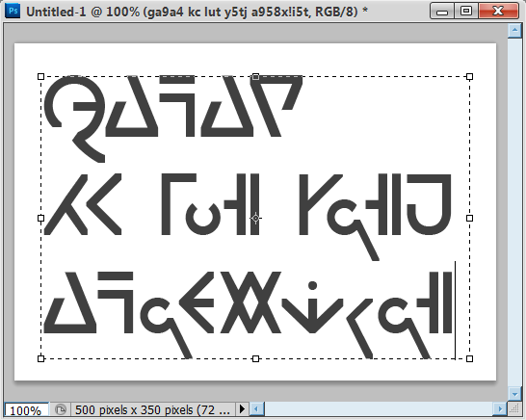Click the horizontal scrollbar right arrow

pyautogui.click(x=500, y=409)
